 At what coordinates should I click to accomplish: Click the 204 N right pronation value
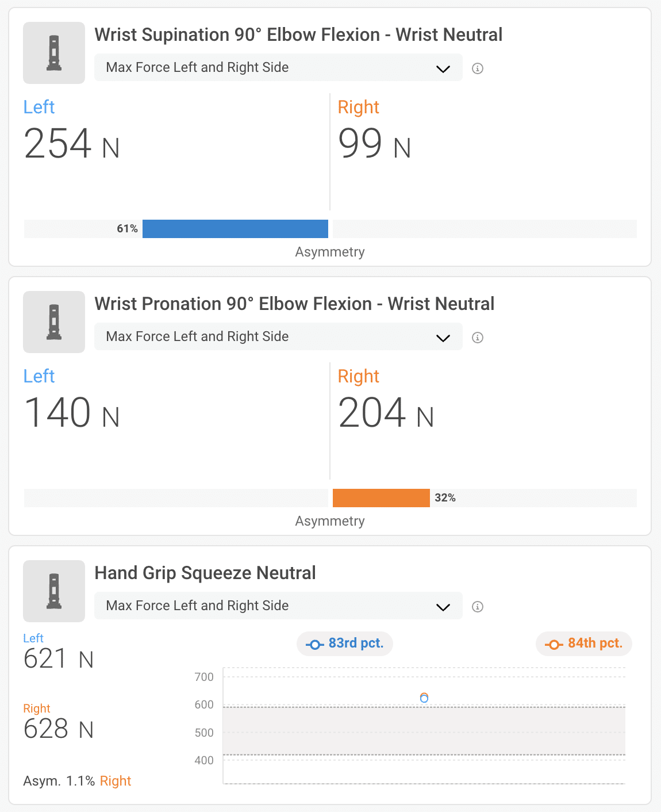coord(386,413)
